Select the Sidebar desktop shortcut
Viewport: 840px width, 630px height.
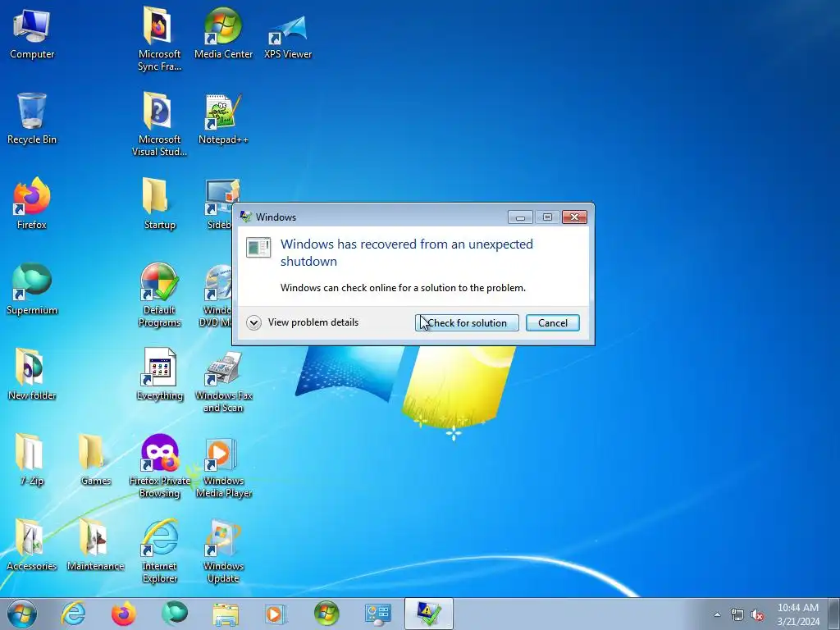pos(218,203)
